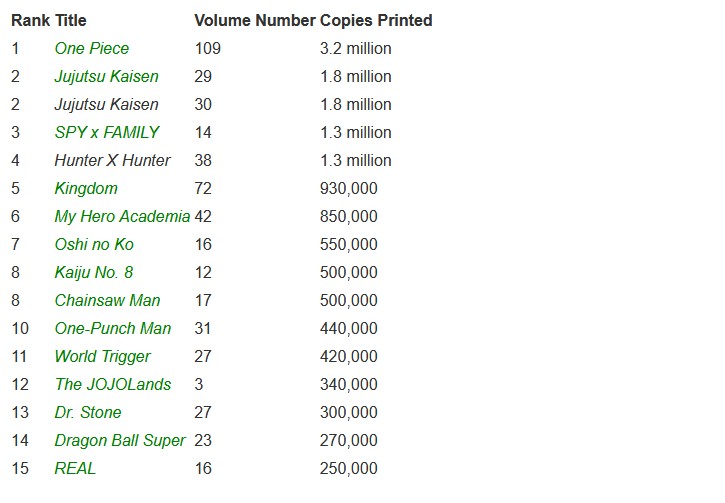Follow the Chainsaw Man link
725x503 pixels.
tap(107, 300)
